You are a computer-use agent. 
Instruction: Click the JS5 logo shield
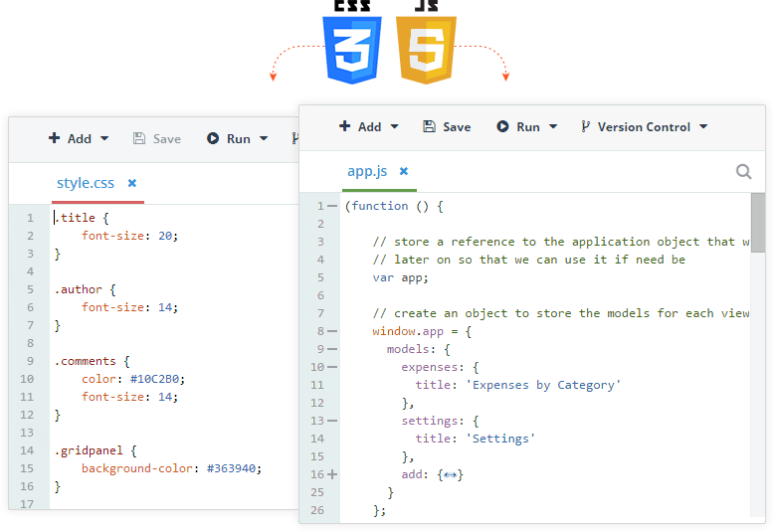click(x=426, y=50)
